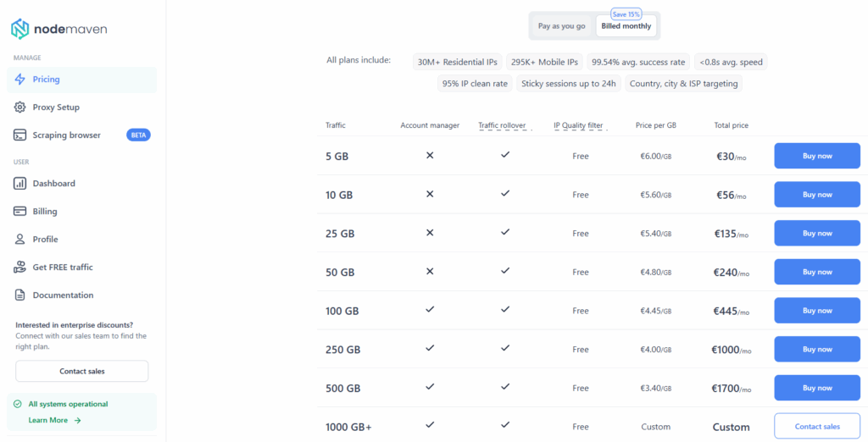Click the Sticky sessions up to 24h tag

click(569, 84)
